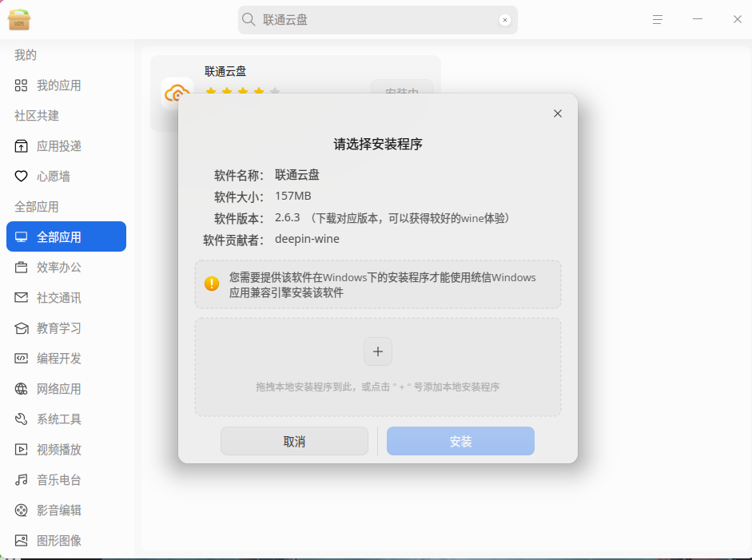Select 社交通讯 category
752x560 pixels.
pos(66,298)
